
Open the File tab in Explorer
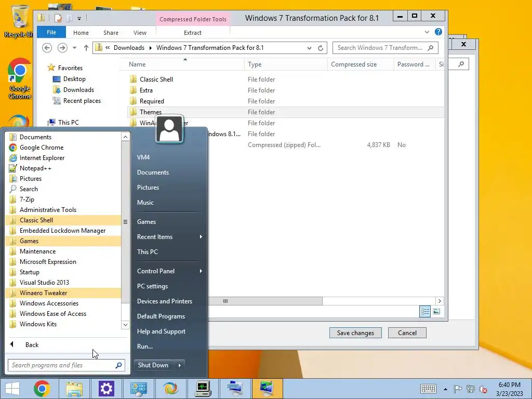[51, 32]
